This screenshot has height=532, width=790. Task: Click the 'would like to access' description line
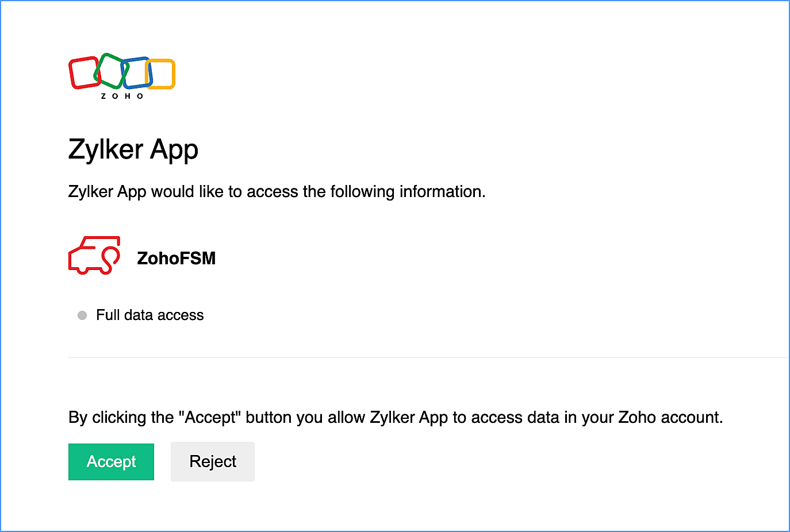(277, 191)
